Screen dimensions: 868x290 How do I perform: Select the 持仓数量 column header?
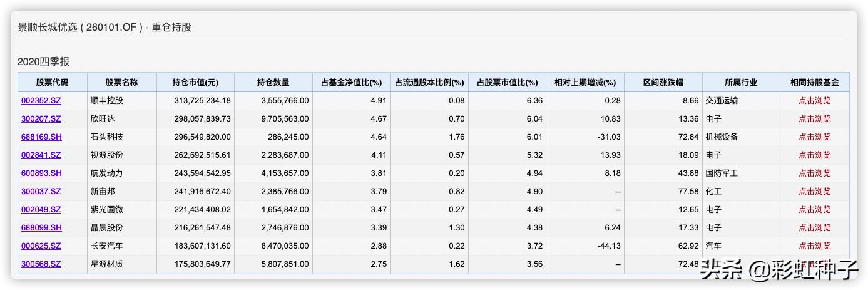pyautogui.click(x=273, y=82)
